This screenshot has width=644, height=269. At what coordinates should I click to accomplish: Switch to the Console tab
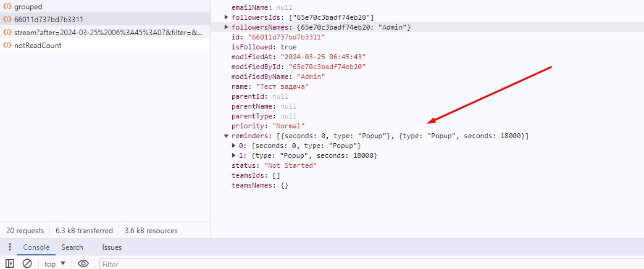(x=36, y=247)
